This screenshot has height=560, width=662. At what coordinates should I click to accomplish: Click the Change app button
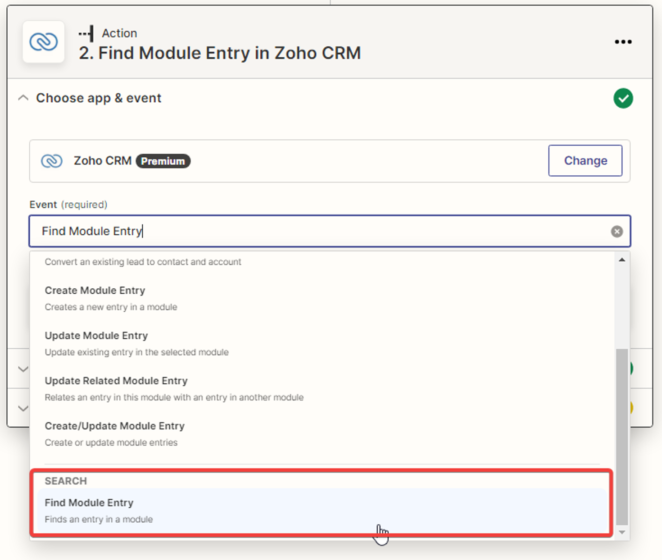coord(585,160)
